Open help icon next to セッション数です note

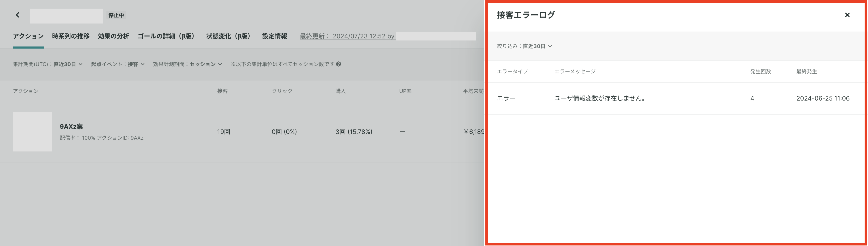click(x=339, y=64)
